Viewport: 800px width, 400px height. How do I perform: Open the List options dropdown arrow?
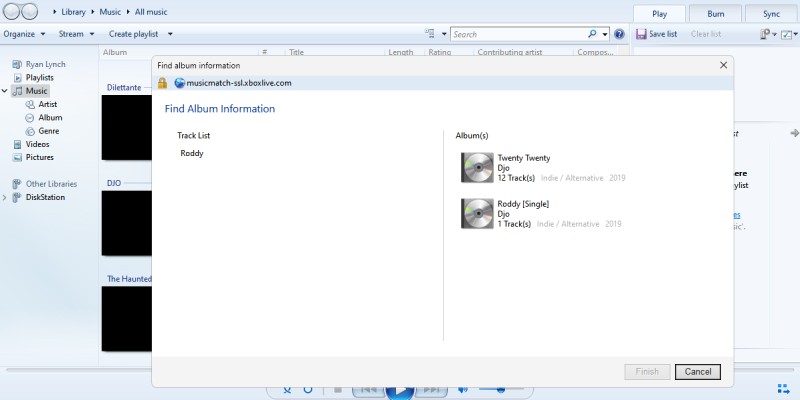click(795, 35)
